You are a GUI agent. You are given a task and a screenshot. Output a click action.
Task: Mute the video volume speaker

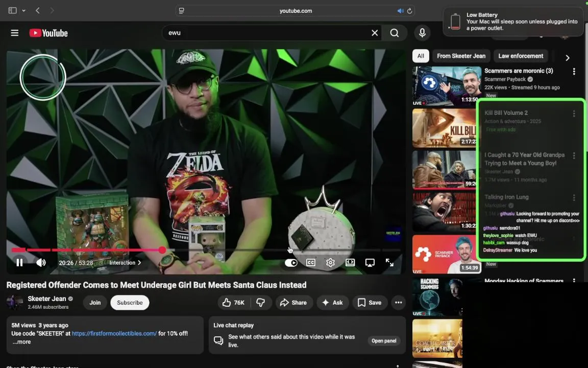click(40, 263)
